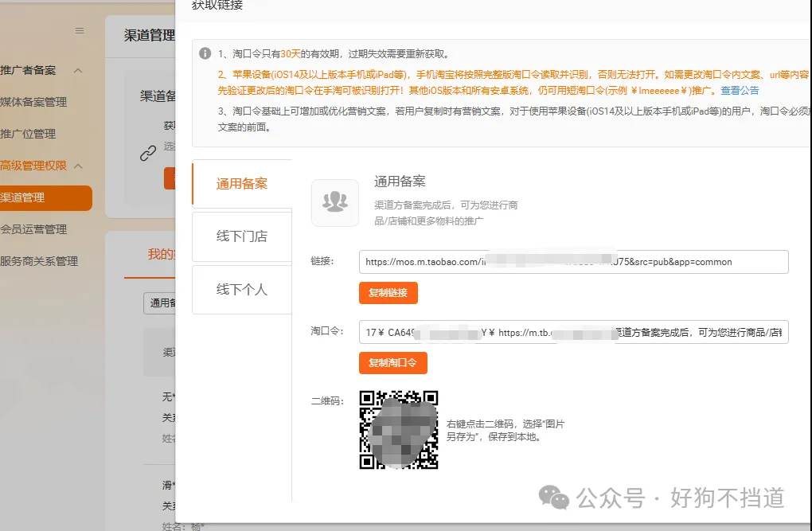Screen dimensions: 812x531
Task: Open 服务商关系管理 in sidebar
Action: [x=39, y=261]
